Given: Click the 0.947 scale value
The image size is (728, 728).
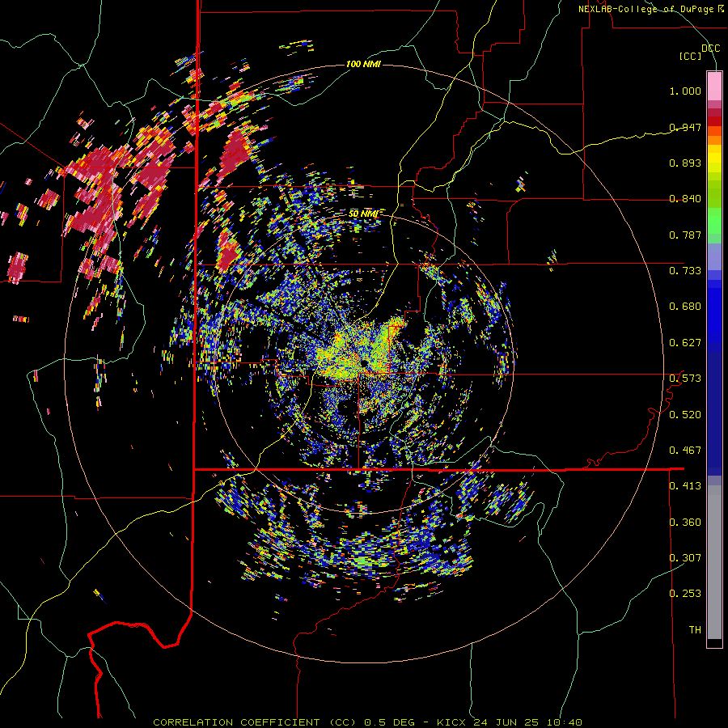Looking at the screenshot, I should (685, 127).
